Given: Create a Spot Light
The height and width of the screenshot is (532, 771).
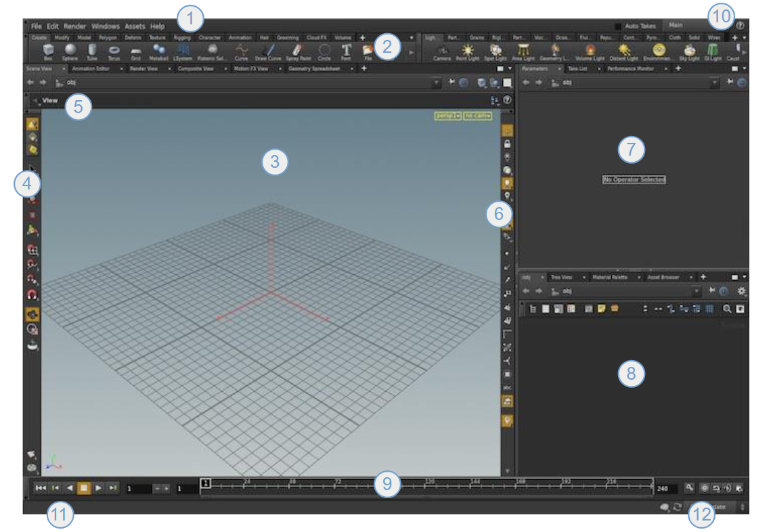Looking at the screenshot, I should click(x=495, y=51).
